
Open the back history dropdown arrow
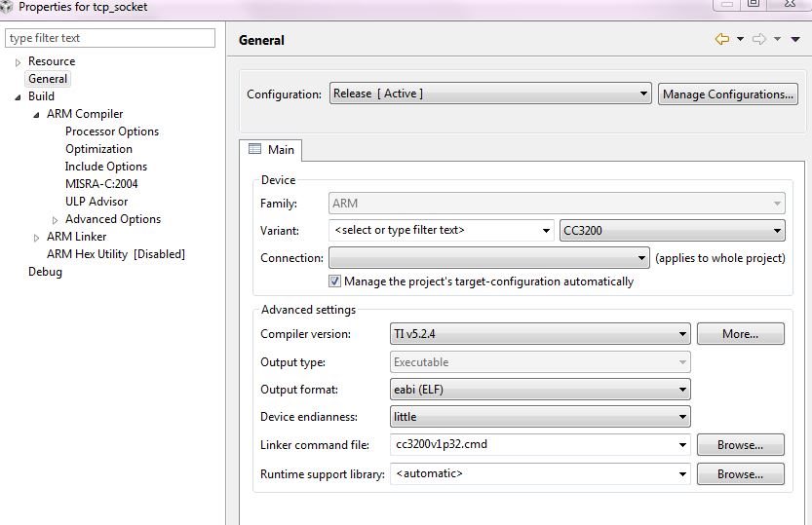[741, 39]
